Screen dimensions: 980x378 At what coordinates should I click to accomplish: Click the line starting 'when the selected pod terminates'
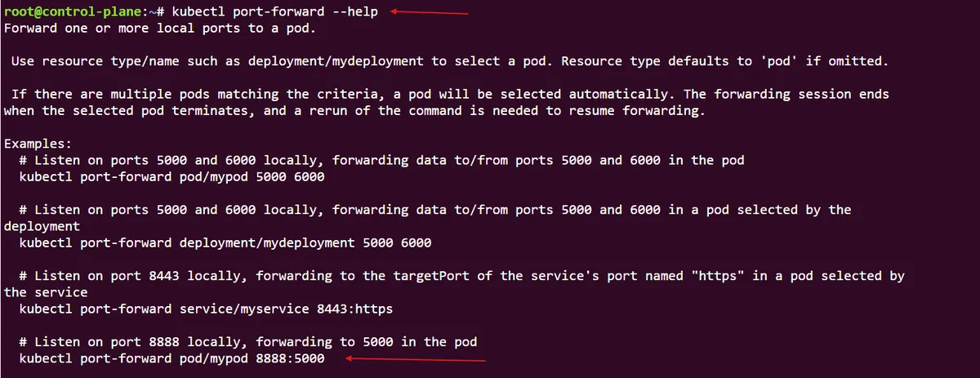(x=353, y=111)
